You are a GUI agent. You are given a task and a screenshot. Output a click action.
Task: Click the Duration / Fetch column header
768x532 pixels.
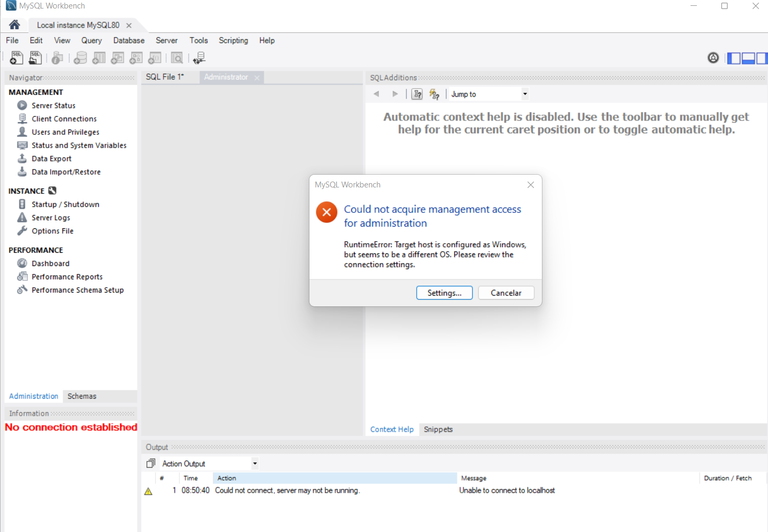coord(732,478)
